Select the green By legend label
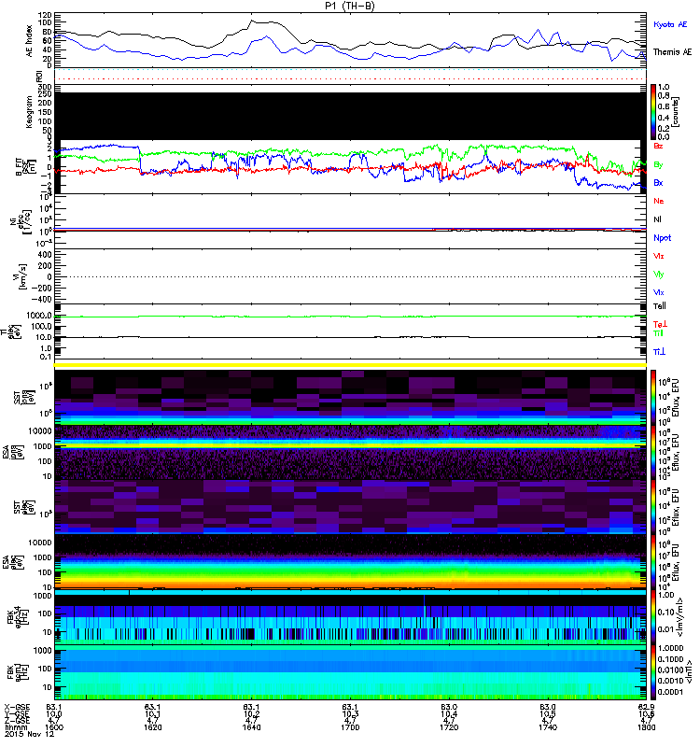The image size is (700, 747). (658, 165)
